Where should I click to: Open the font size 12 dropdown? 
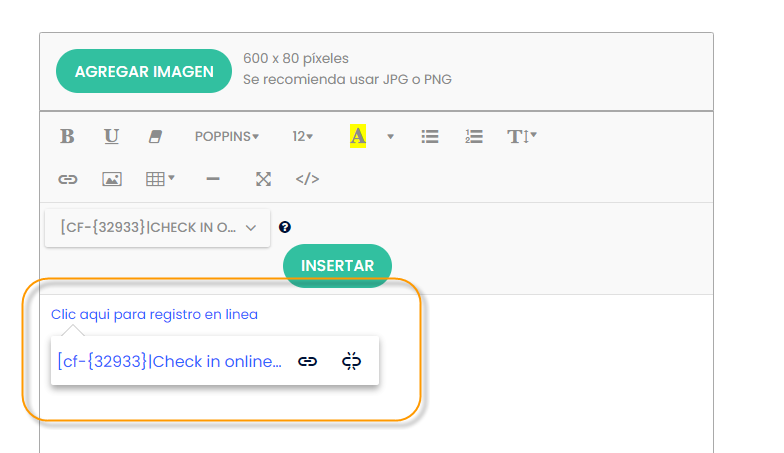(x=302, y=136)
